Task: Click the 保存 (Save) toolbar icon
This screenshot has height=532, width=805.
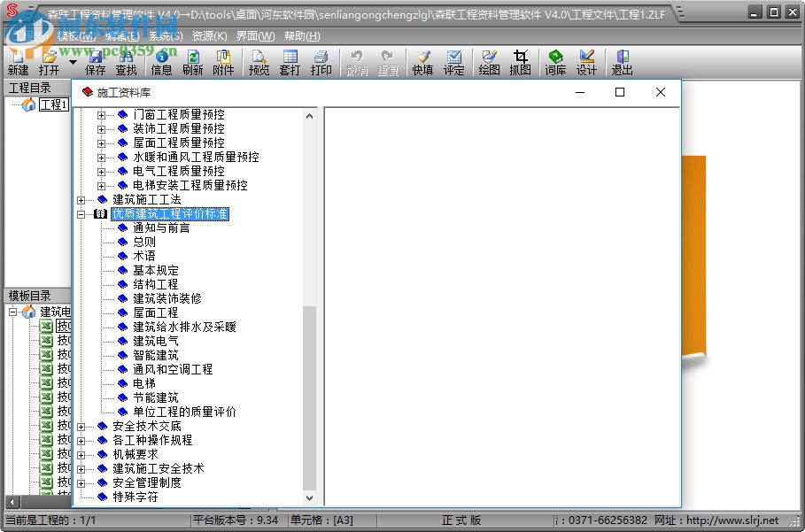Action: click(95, 63)
